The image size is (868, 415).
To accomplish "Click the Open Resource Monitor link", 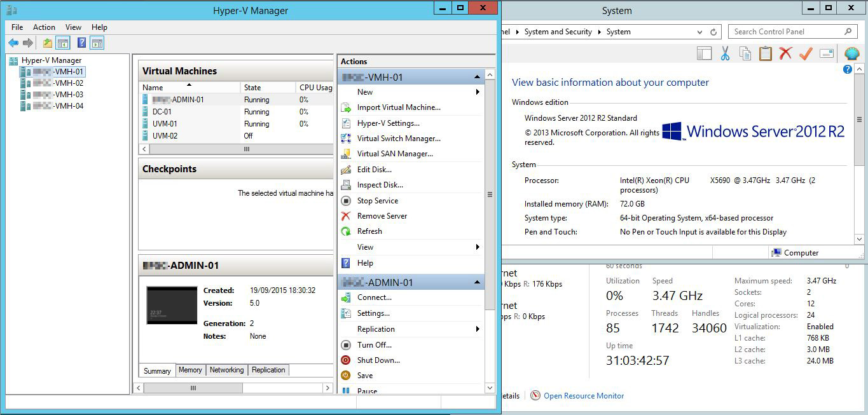I will 584,396.
